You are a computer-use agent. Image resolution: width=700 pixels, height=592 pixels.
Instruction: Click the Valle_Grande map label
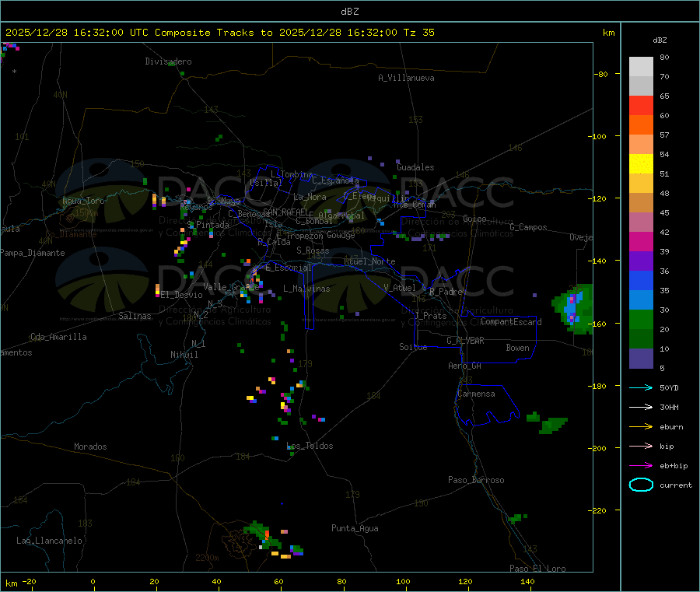pos(231,287)
